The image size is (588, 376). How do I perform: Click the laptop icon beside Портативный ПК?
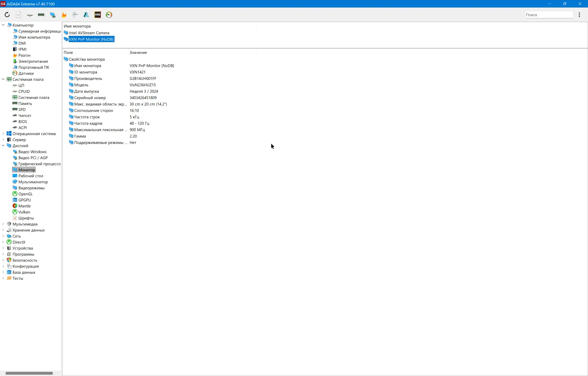pos(15,67)
